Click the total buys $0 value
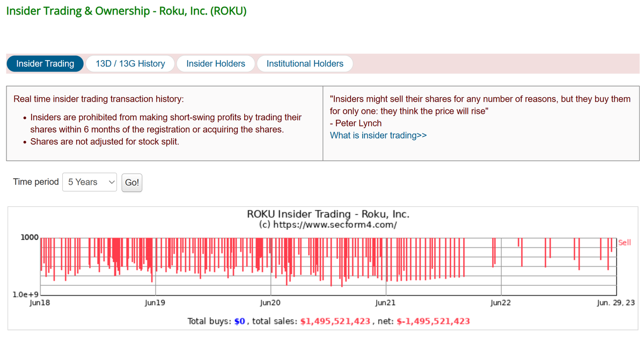 click(x=240, y=321)
